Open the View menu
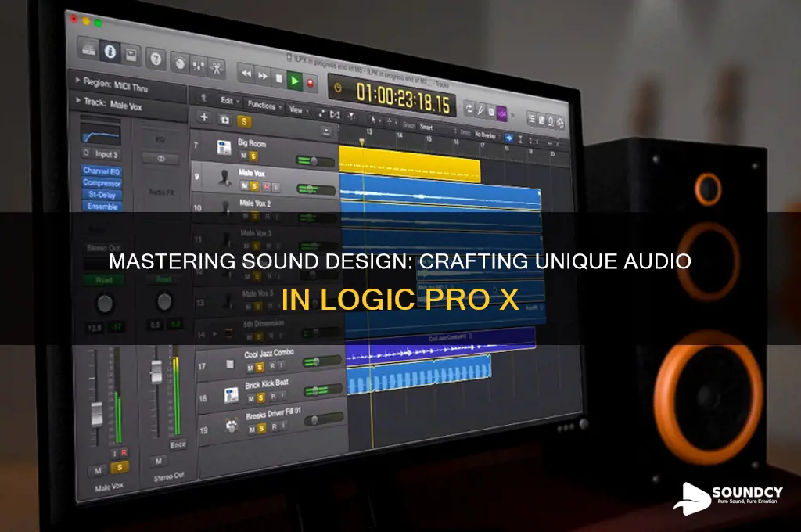The image size is (801, 532). pos(299,110)
